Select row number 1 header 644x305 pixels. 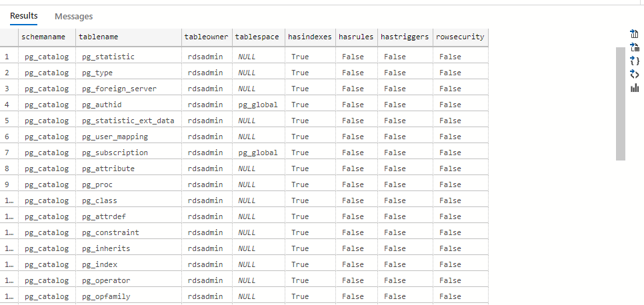click(x=7, y=57)
